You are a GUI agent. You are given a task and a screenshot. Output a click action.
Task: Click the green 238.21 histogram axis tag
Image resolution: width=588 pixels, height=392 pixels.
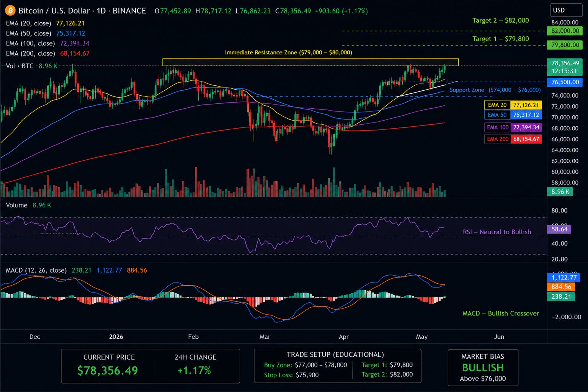tap(561, 297)
